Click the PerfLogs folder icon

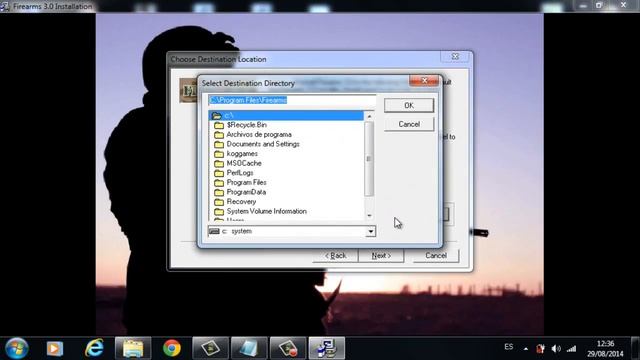219,173
